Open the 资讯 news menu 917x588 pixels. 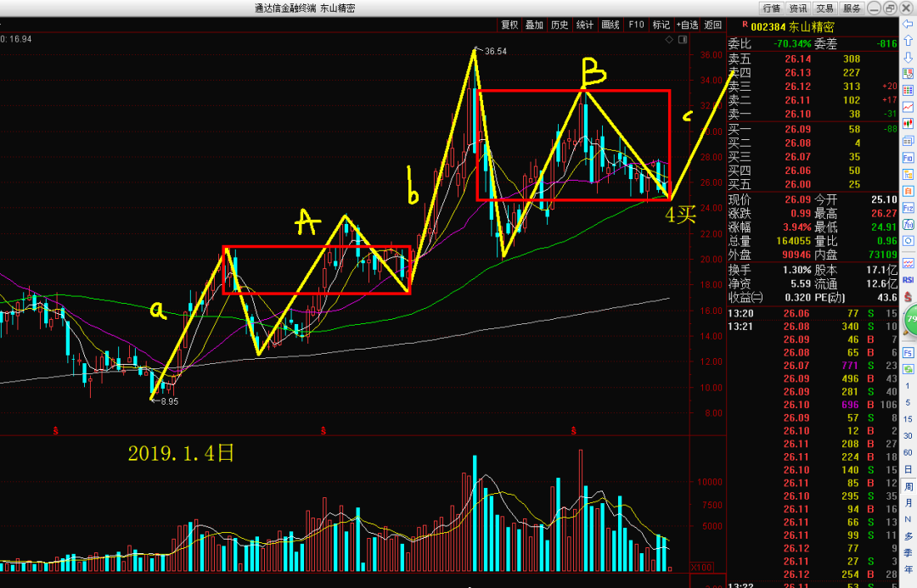pos(798,8)
